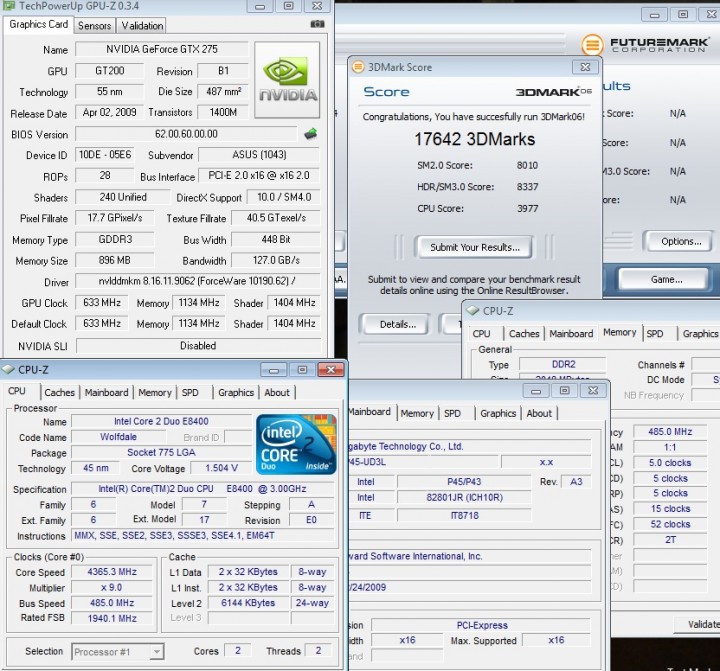Click the Core Voltage 1.504 V value
The image size is (720, 671).
[x=221, y=468]
